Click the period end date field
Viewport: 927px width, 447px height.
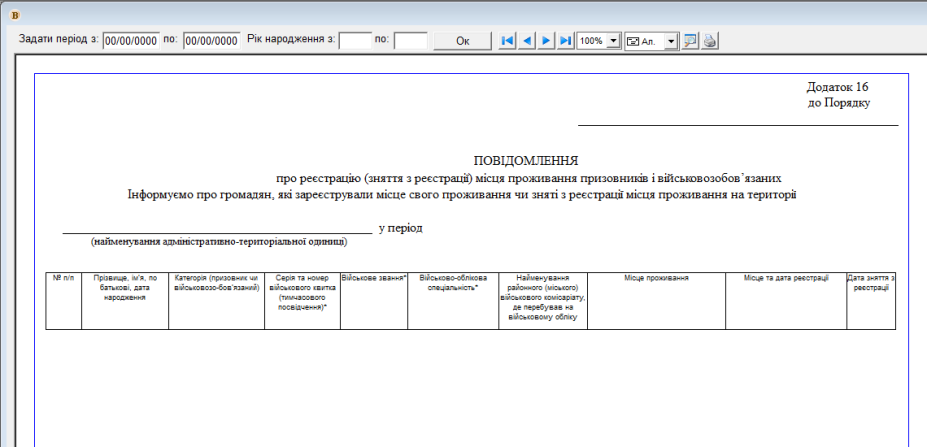click(x=211, y=41)
